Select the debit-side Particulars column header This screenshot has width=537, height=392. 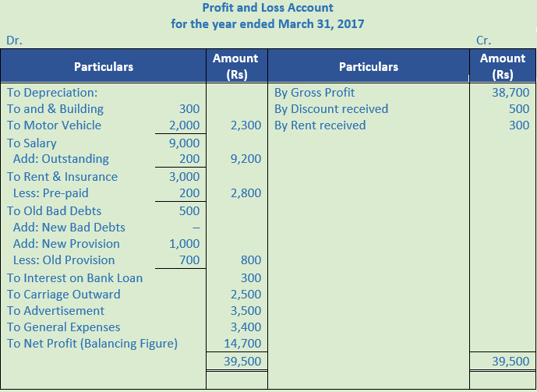pos(103,67)
